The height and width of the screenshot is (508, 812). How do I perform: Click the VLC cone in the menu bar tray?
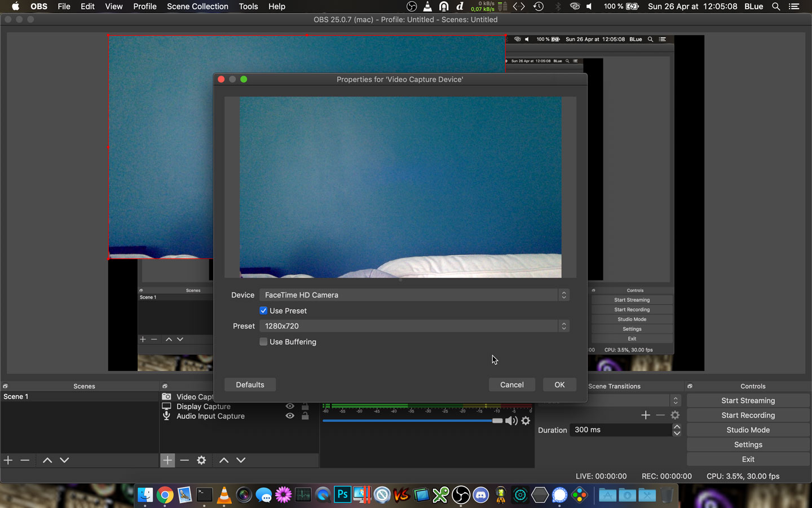[x=428, y=6]
